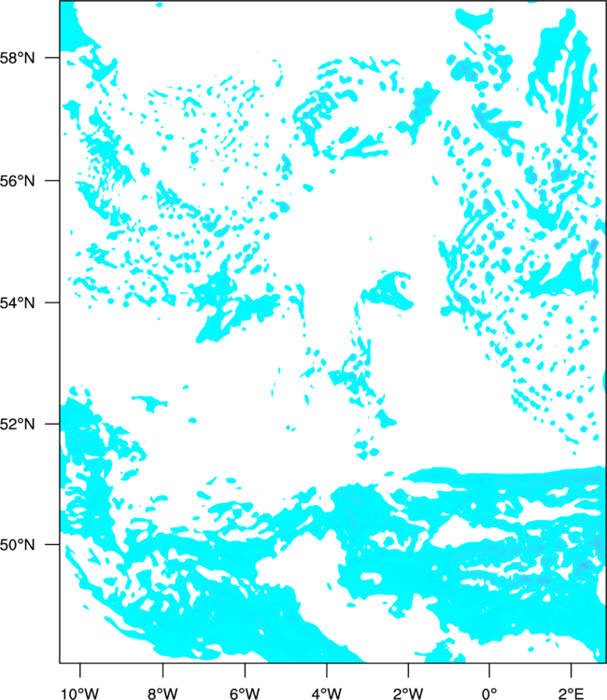
Task: Click the 0° longitude label
Action: pyautogui.click(x=489, y=693)
